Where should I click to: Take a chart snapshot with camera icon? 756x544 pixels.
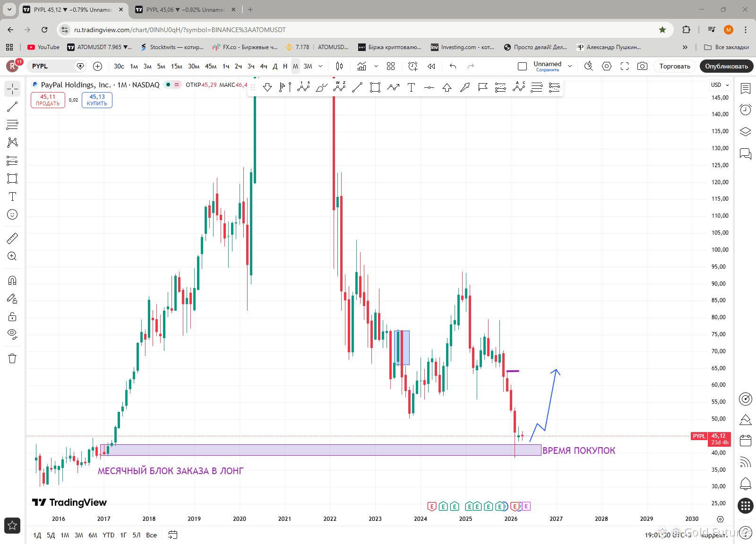(x=642, y=66)
